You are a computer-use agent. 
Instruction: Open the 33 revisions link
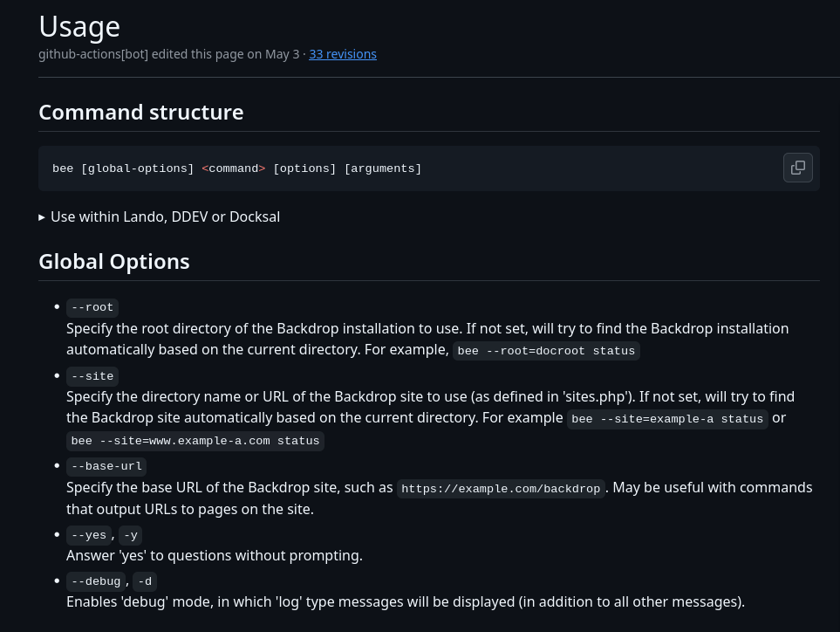pyautogui.click(x=343, y=54)
